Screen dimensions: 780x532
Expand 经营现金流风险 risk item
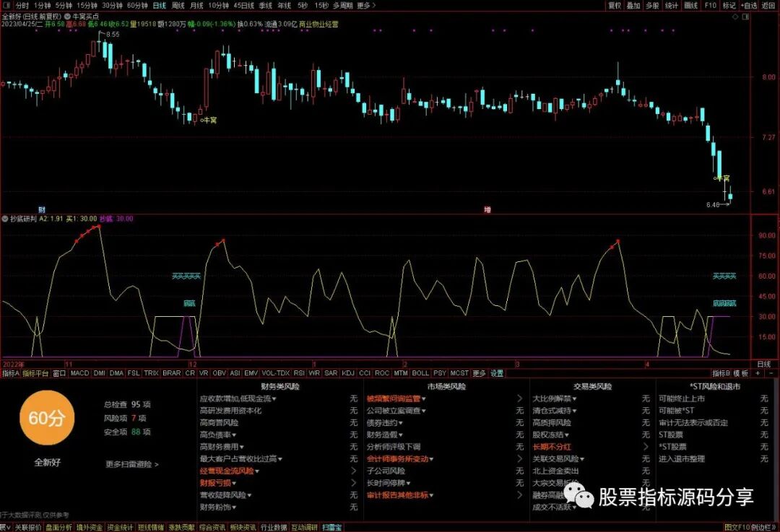coord(230,471)
